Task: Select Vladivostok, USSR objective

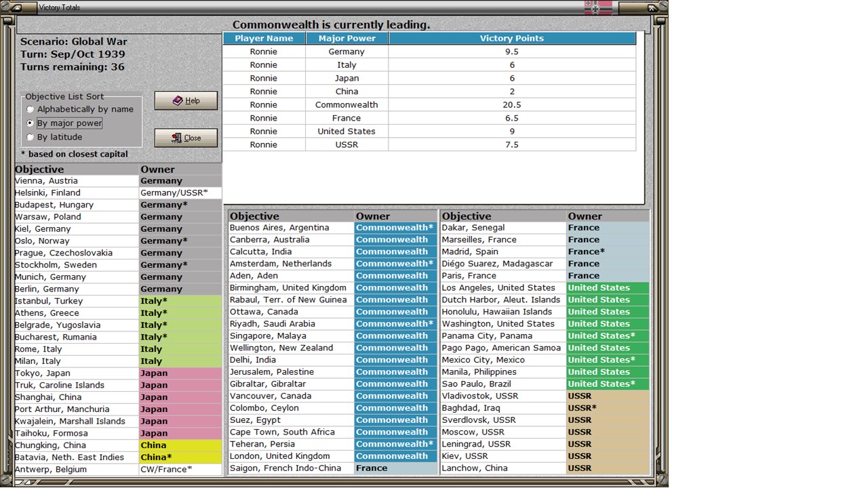Action: coord(503,396)
